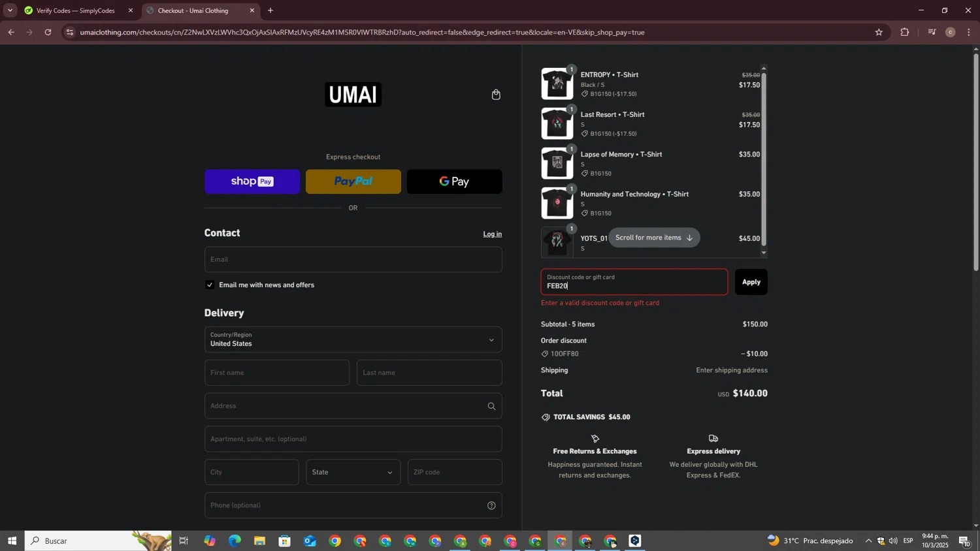980x551 pixels.
Task: Click the 10OFF80 order discount tag
Action: coord(560,354)
